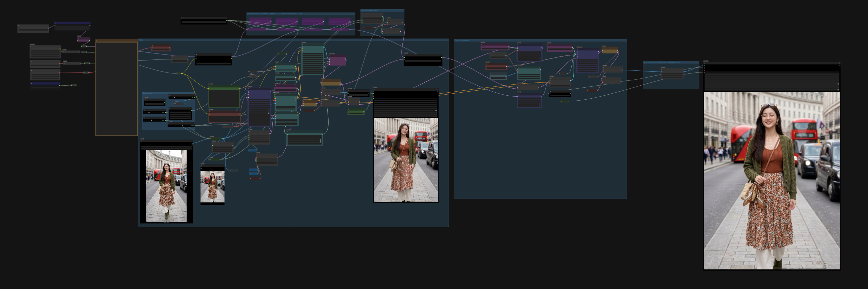Select leftmost large purple node in Distillation group
Viewport: 868px width, 289px height.
(260, 21)
